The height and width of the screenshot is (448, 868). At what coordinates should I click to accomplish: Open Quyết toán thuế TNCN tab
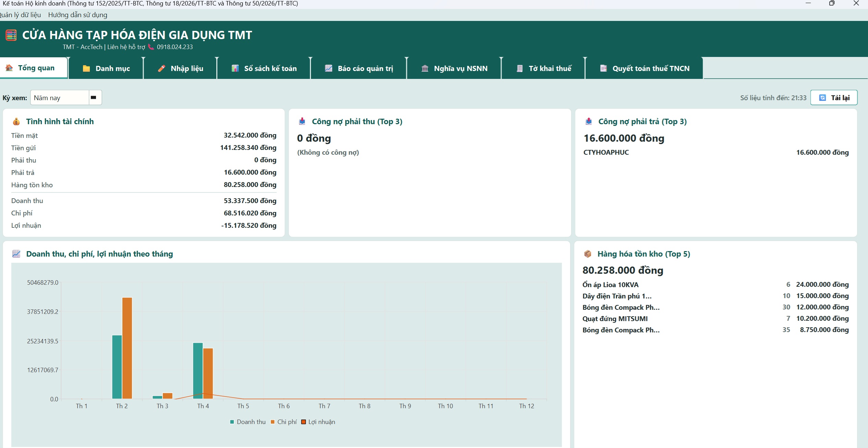[644, 68]
